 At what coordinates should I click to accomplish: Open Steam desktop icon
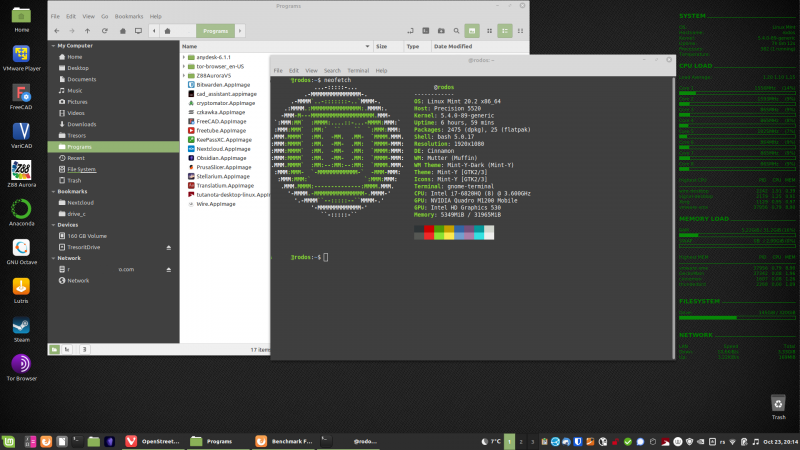click(x=21, y=330)
